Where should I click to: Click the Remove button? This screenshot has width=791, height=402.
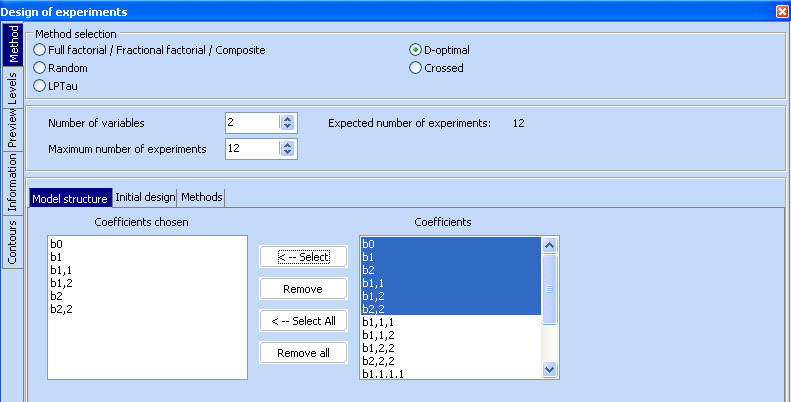303,289
